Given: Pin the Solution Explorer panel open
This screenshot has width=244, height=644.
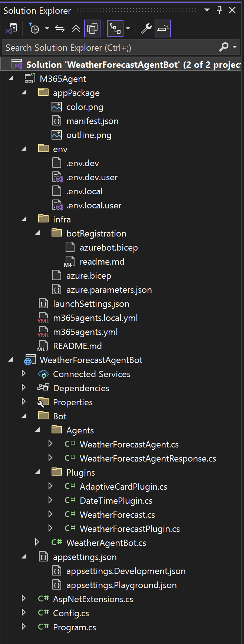Looking at the screenshot, I should click(x=219, y=10).
